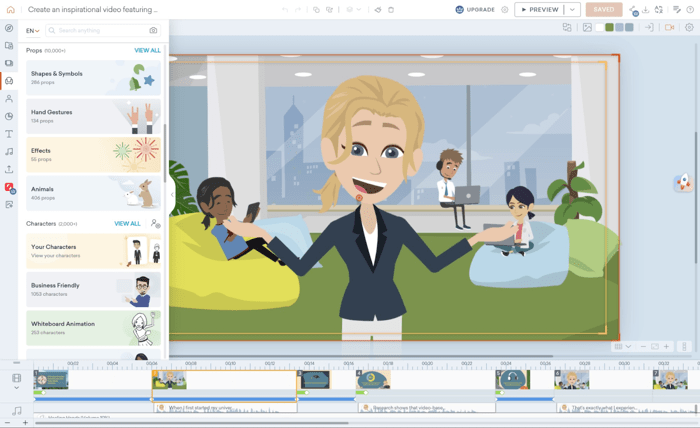700x428 pixels.
Task: Click the home icon
Action: pyautogui.click(x=11, y=10)
